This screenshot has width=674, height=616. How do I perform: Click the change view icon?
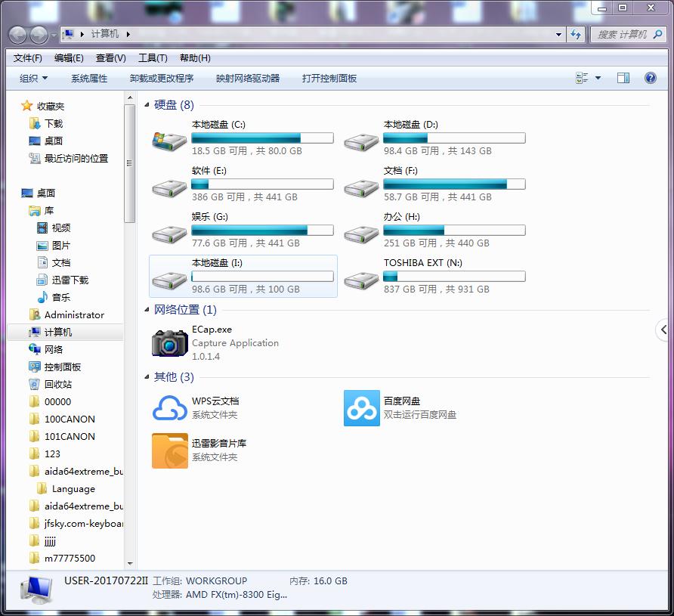[582, 78]
